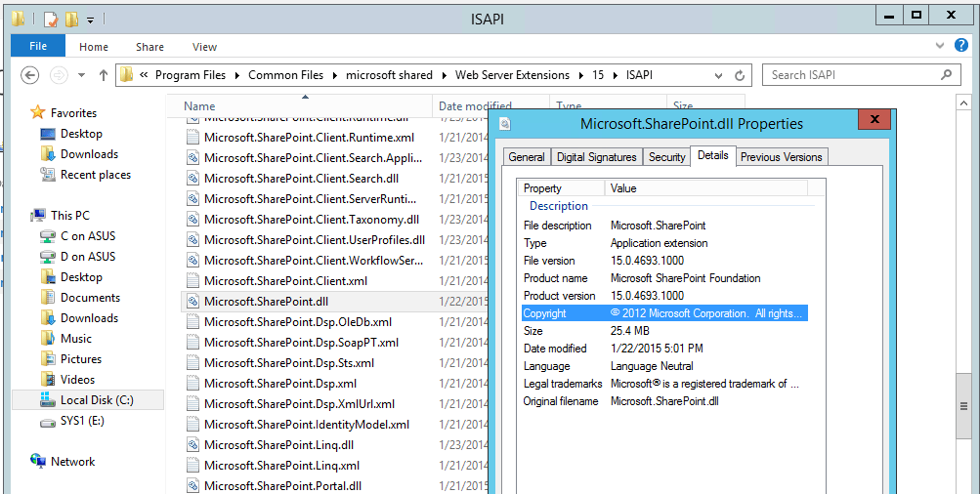Select Microsoft.SharePoint.Client.UserProfiles.dll file
980x494 pixels.
coord(315,240)
